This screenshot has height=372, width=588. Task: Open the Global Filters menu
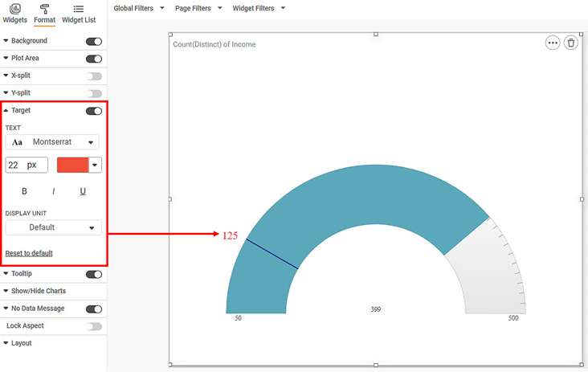(x=138, y=8)
